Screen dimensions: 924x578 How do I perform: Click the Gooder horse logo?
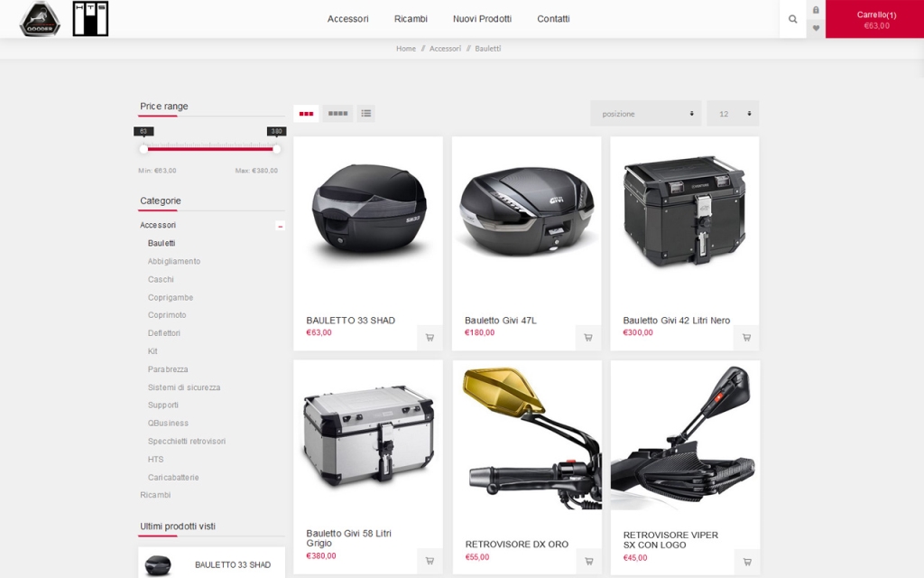tap(40, 19)
